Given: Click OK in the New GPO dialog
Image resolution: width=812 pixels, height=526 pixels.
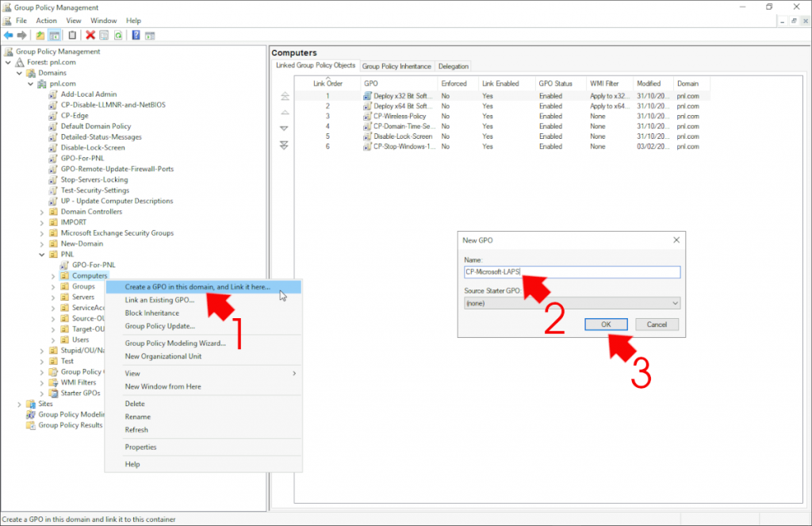Looking at the screenshot, I should click(x=606, y=324).
